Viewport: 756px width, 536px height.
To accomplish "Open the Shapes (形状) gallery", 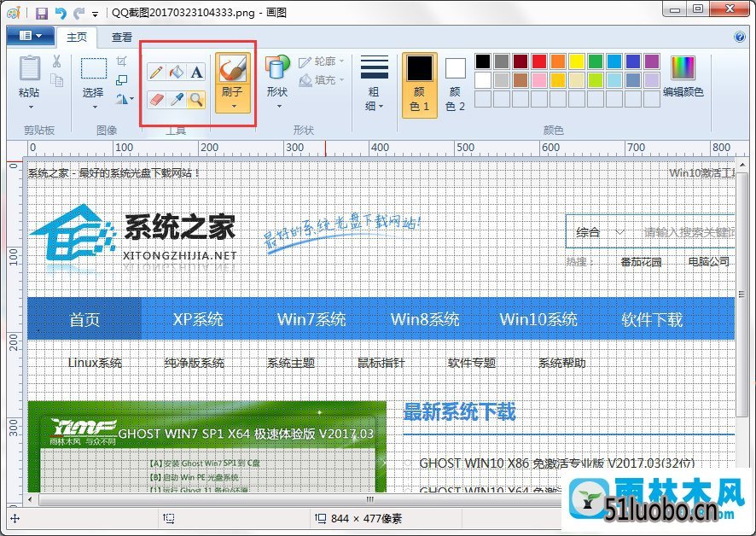I will [x=277, y=81].
